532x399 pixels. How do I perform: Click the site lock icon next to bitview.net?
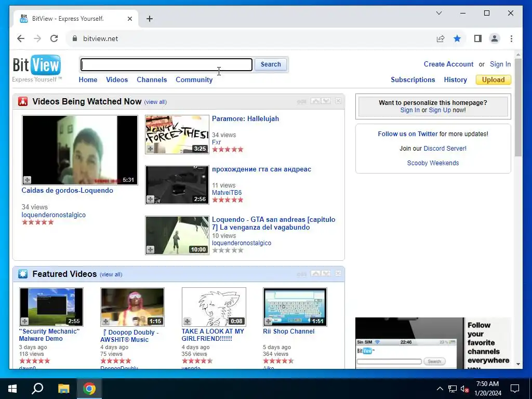(x=75, y=38)
